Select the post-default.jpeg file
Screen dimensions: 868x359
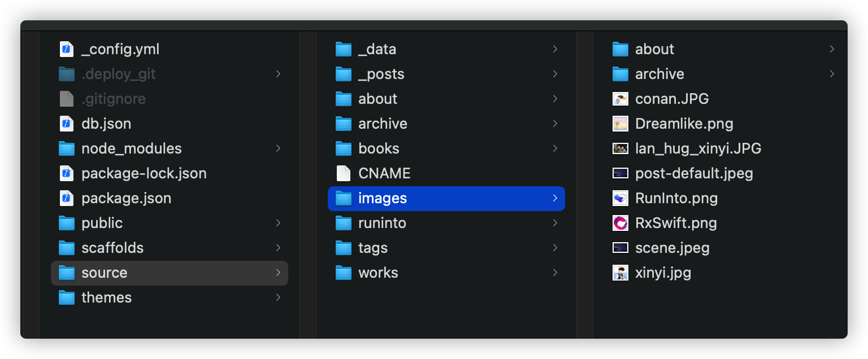point(723,173)
